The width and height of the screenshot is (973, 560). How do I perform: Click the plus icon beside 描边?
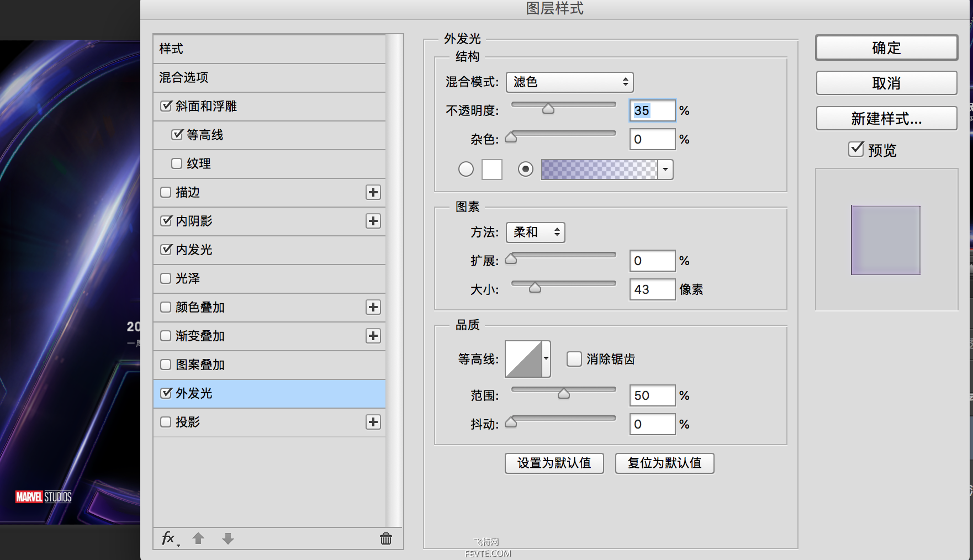coord(373,192)
